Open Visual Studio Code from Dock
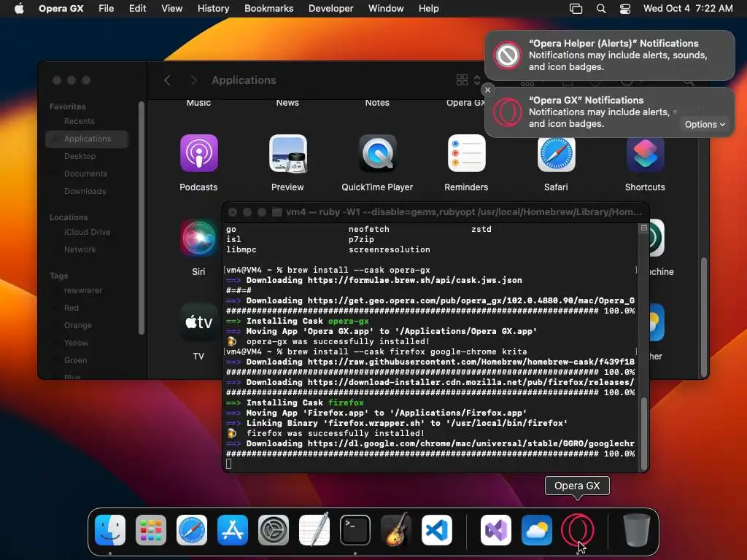 437,530
